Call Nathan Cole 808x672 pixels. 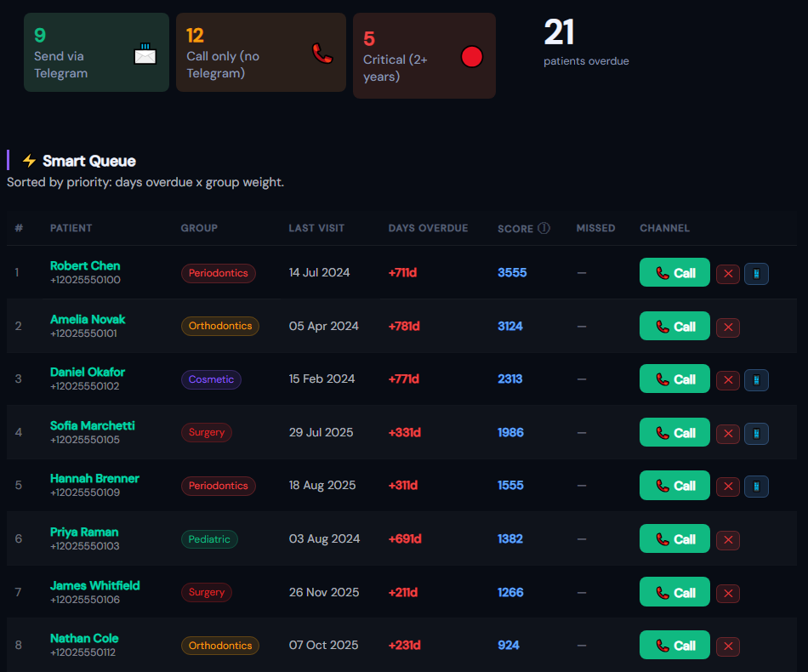click(674, 645)
